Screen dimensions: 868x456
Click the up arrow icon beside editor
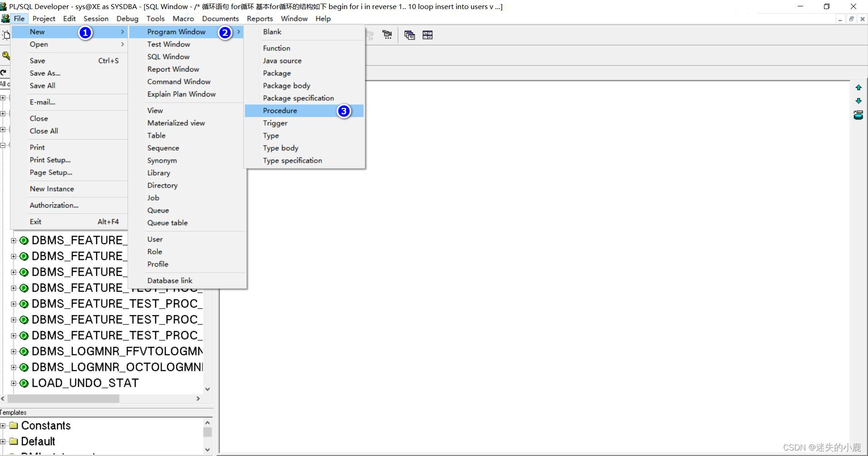(x=858, y=87)
